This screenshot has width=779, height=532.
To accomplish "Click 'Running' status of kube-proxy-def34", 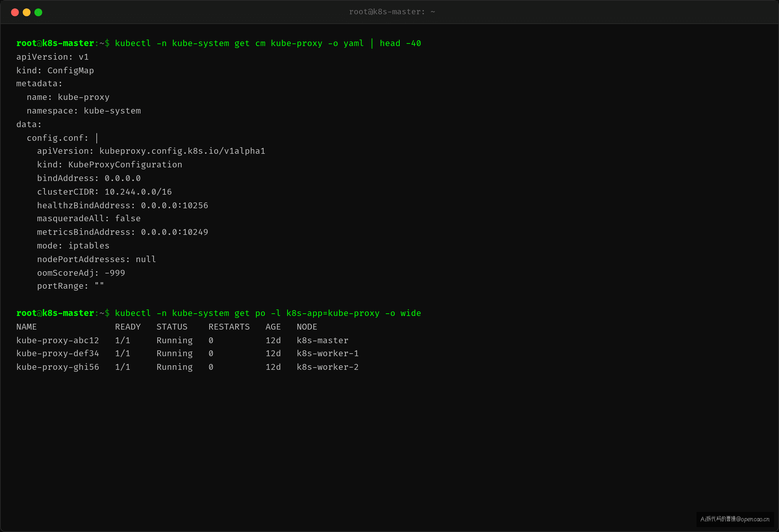I will point(175,354).
